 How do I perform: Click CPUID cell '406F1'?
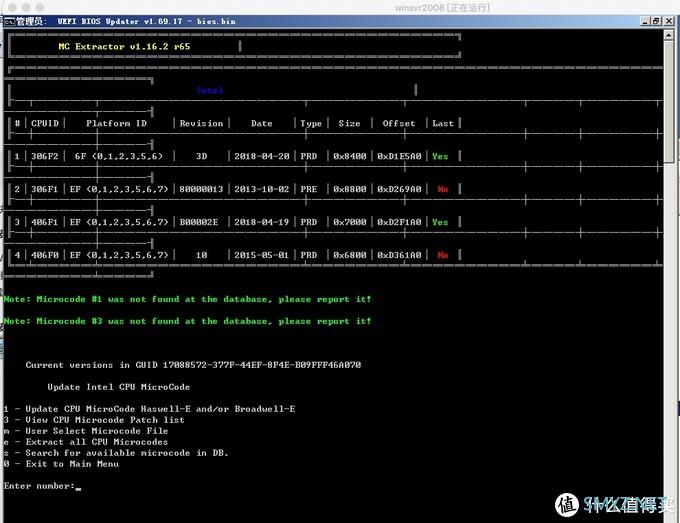pyautogui.click(x=45, y=222)
